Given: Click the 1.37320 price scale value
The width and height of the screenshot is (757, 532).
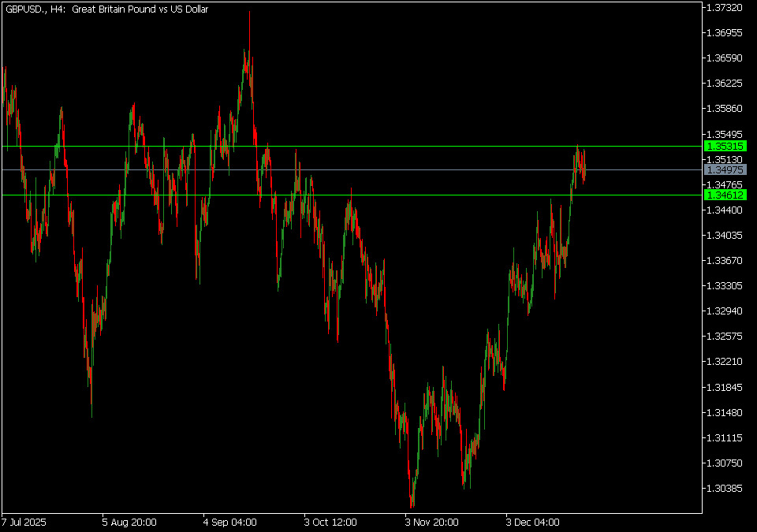Looking at the screenshot, I should (x=725, y=8).
